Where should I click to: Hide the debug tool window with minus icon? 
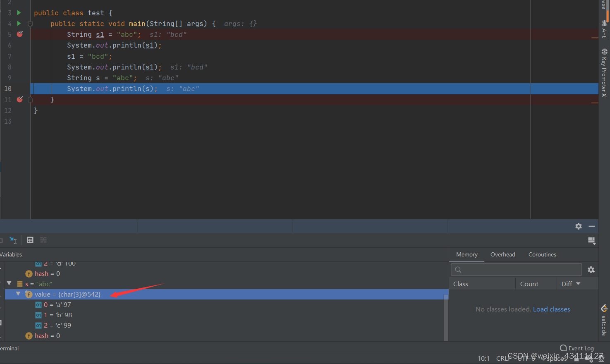(592, 226)
